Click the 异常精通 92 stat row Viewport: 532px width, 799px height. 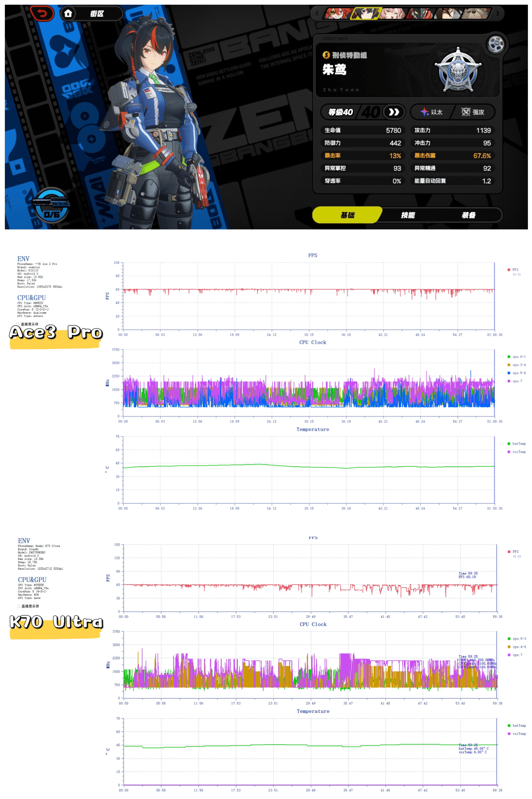453,168
